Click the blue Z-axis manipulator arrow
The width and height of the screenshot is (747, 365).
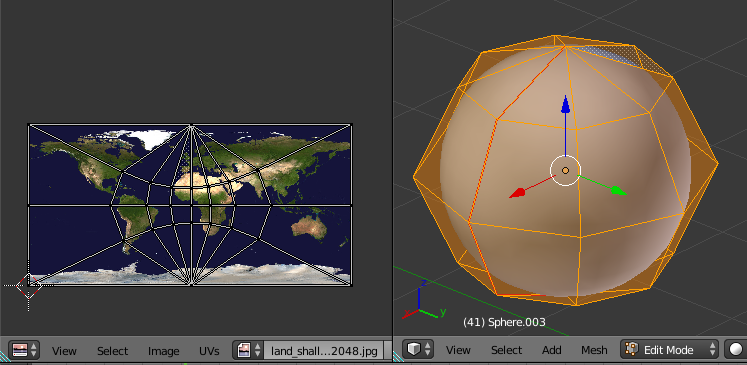click(565, 104)
